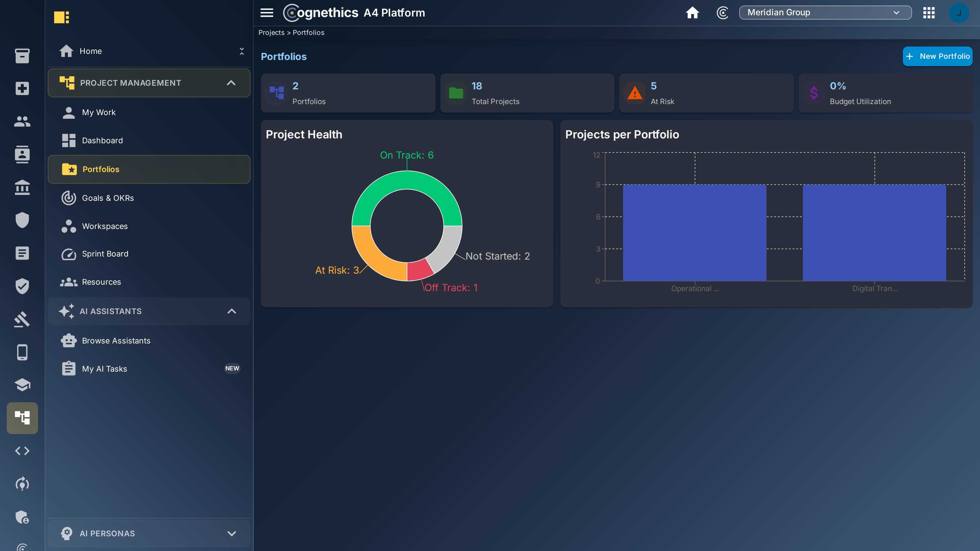
Task: Select the shield with user icon in the left rail
Action: point(22,517)
